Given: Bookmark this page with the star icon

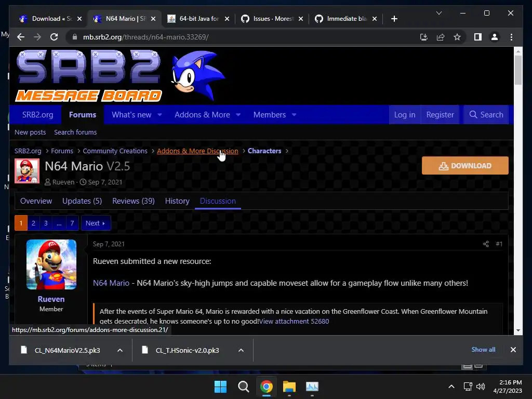Looking at the screenshot, I should 457,37.
